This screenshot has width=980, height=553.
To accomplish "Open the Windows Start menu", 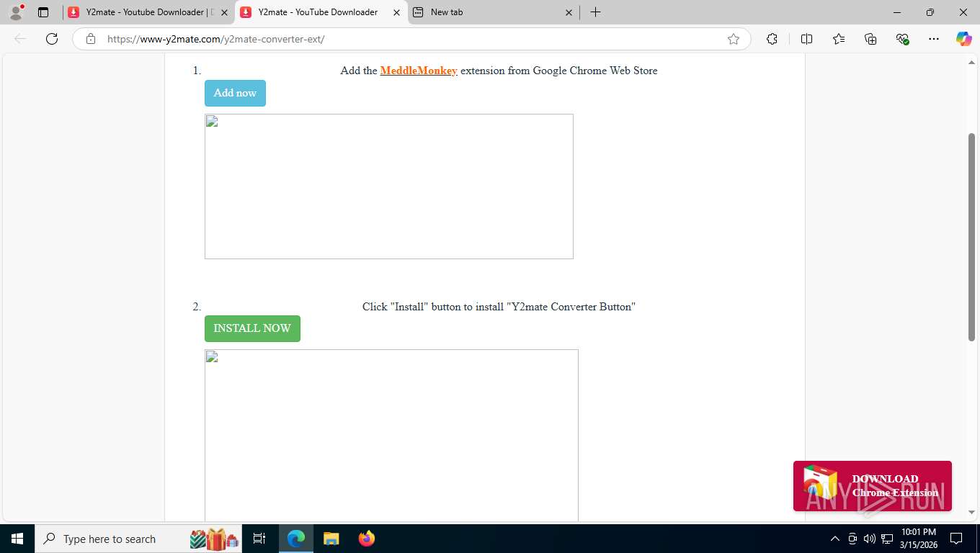I will click(17, 539).
